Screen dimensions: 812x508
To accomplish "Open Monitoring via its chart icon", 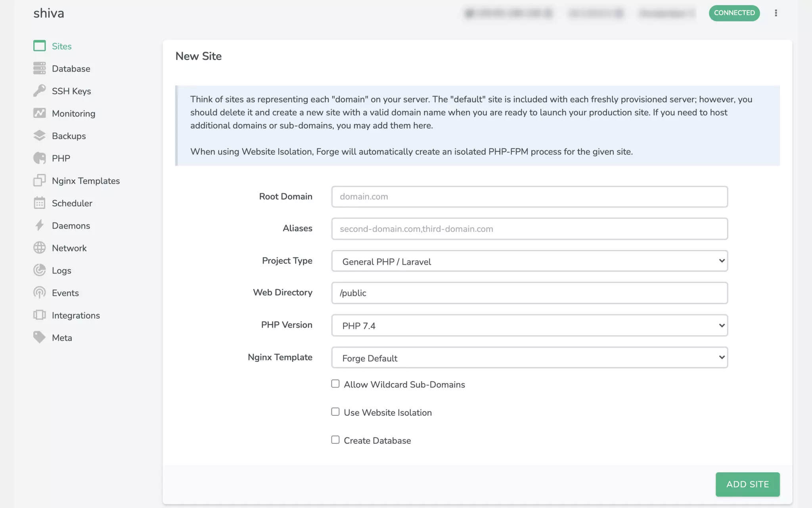I will [39, 113].
